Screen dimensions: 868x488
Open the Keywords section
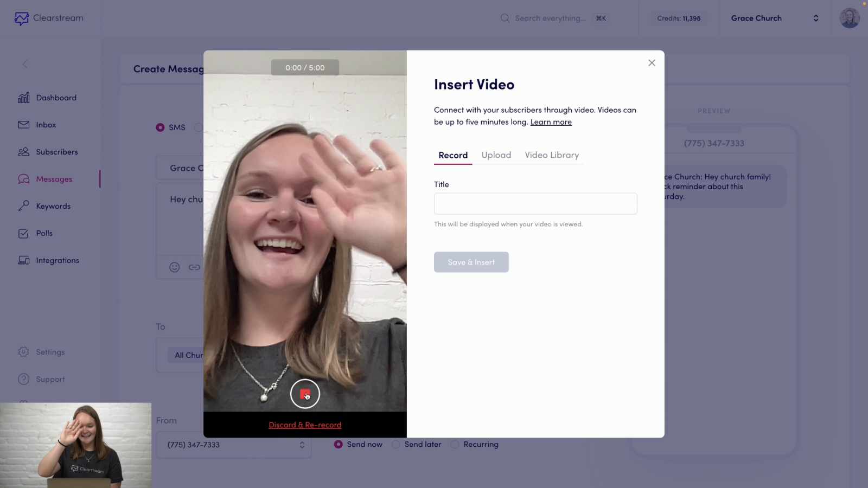click(x=53, y=206)
